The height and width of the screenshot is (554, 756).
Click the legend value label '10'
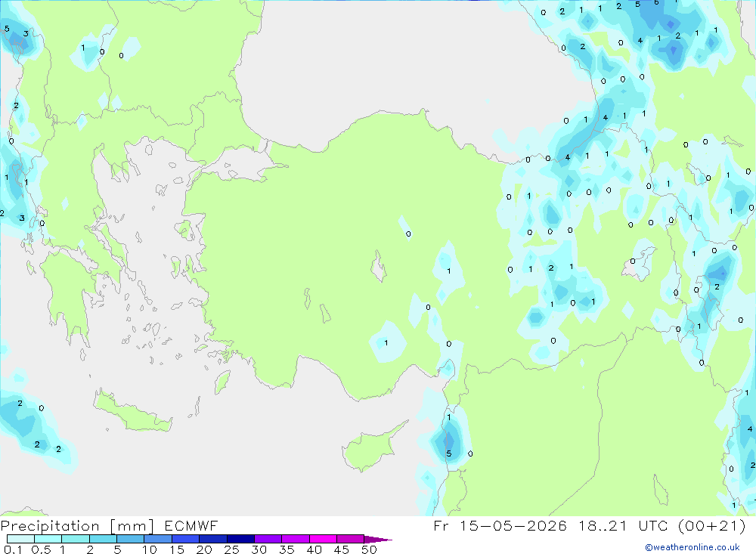tap(150, 549)
